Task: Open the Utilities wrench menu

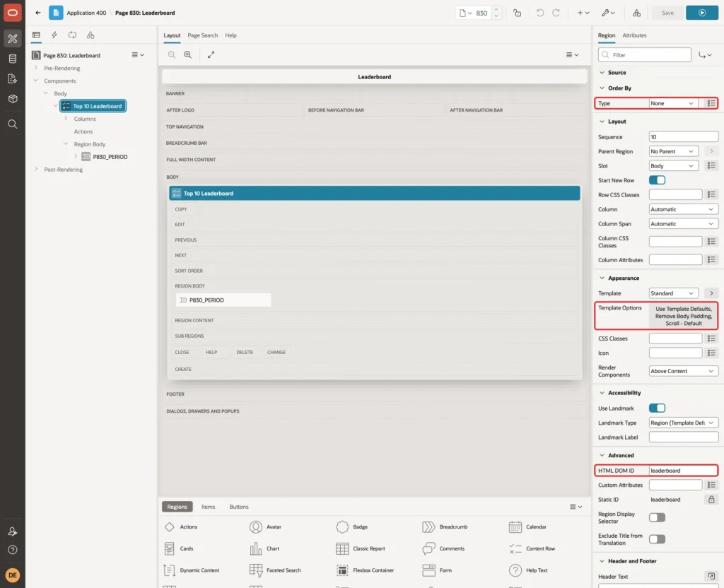Action: pos(608,13)
